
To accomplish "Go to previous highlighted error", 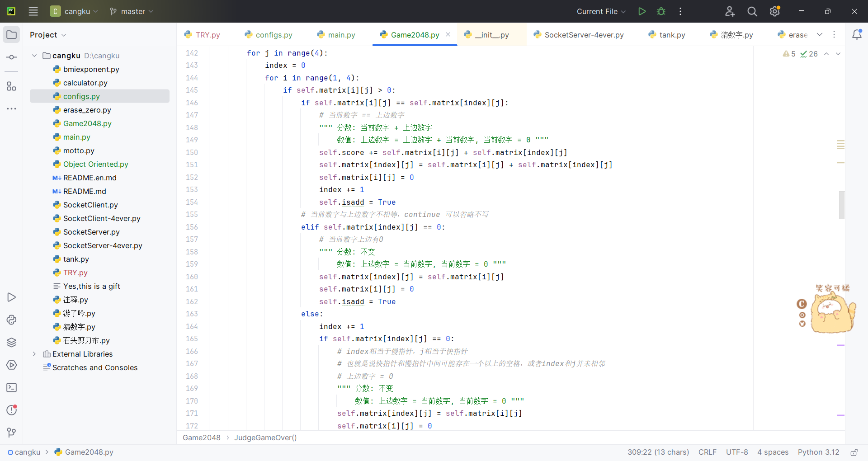I will click(826, 54).
